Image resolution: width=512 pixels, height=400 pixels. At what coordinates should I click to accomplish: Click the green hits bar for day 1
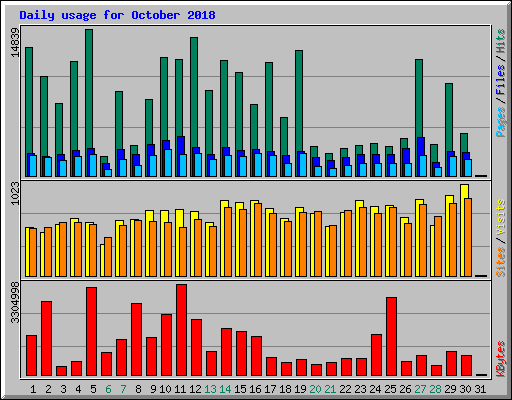click(x=29, y=100)
